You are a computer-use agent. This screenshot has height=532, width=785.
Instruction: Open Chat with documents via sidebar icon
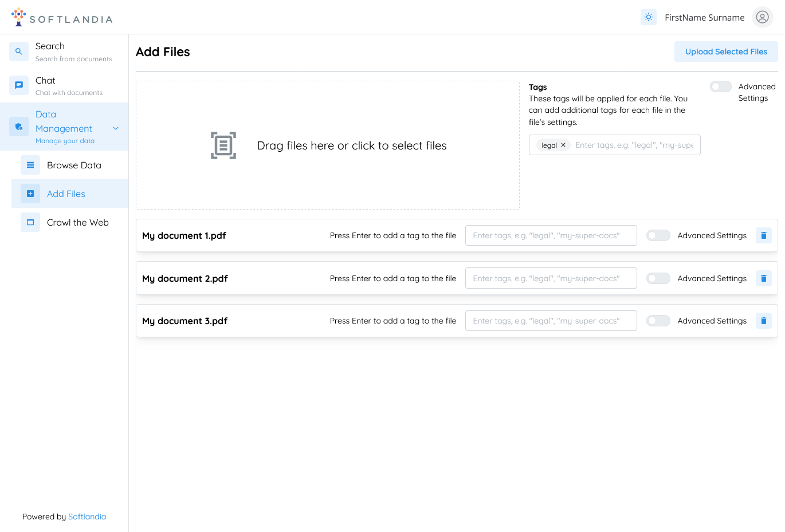point(18,85)
